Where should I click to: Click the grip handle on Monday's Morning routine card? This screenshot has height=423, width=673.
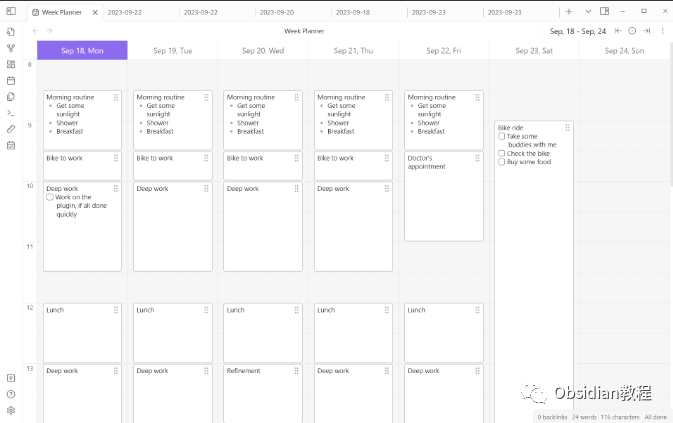[x=116, y=97]
